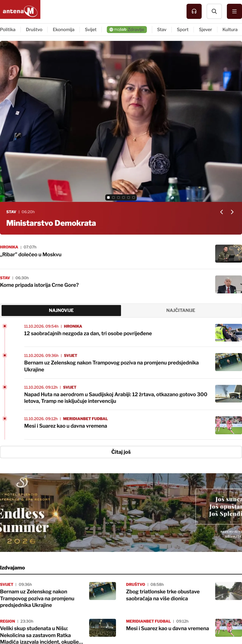Open article „Ribar” dolećeo u Moskvu
The image size is (242, 644).
[x=31, y=255]
